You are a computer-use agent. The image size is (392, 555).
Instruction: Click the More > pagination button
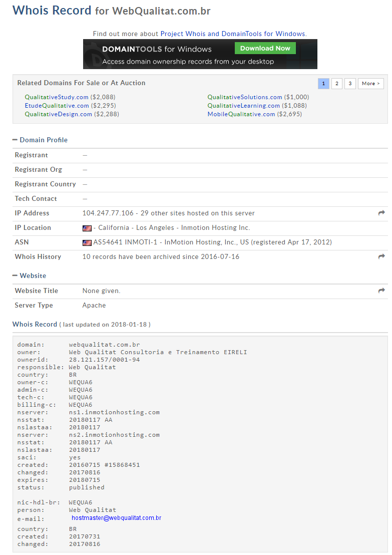[x=371, y=84]
